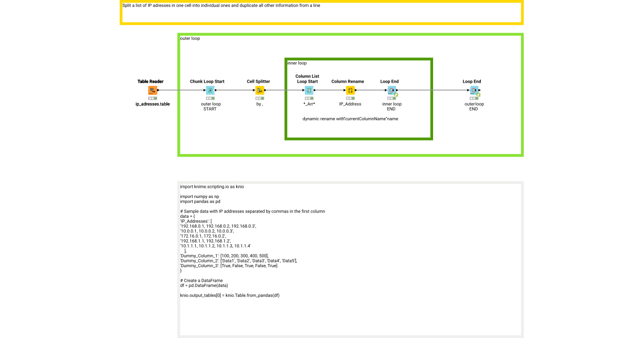Select the ip_adresses.table node label
Viewport: 644px width, 338px height.
[x=153, y=104]
